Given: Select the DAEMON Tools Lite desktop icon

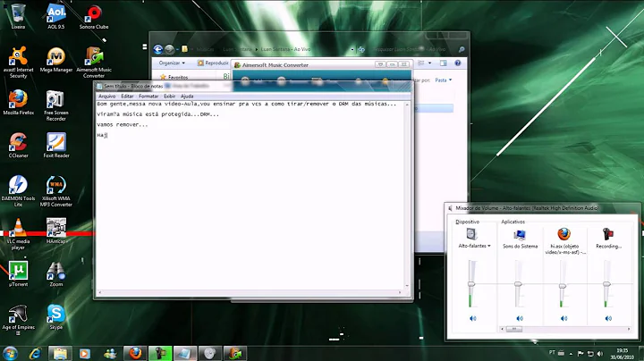Looking at the screenshot, I should 18,190.
